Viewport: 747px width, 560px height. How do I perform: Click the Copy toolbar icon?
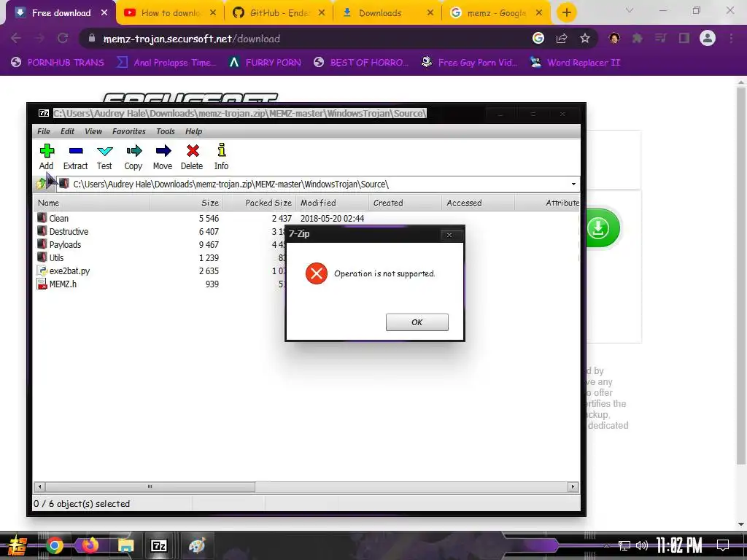[133, 157]
